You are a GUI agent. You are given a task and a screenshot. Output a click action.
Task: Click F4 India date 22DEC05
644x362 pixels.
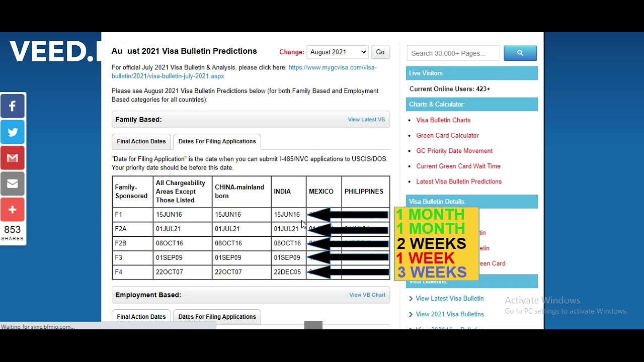coord(287,272)
